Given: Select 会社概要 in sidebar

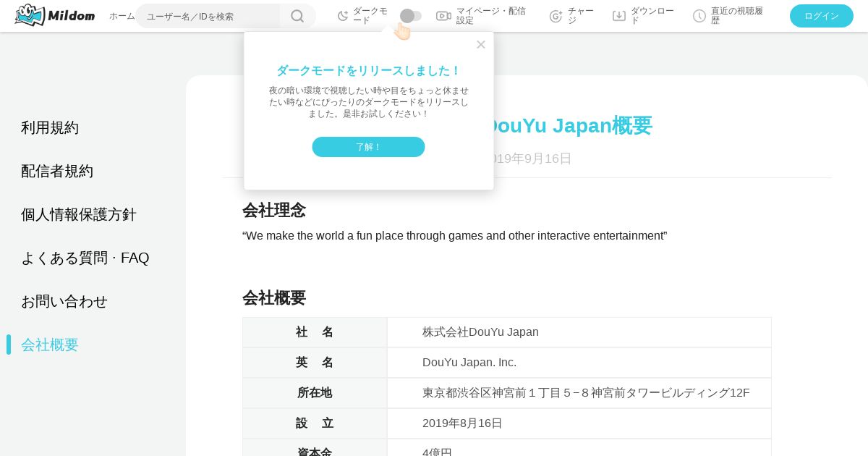Looking at the screenshot, I should coord(50,345).
